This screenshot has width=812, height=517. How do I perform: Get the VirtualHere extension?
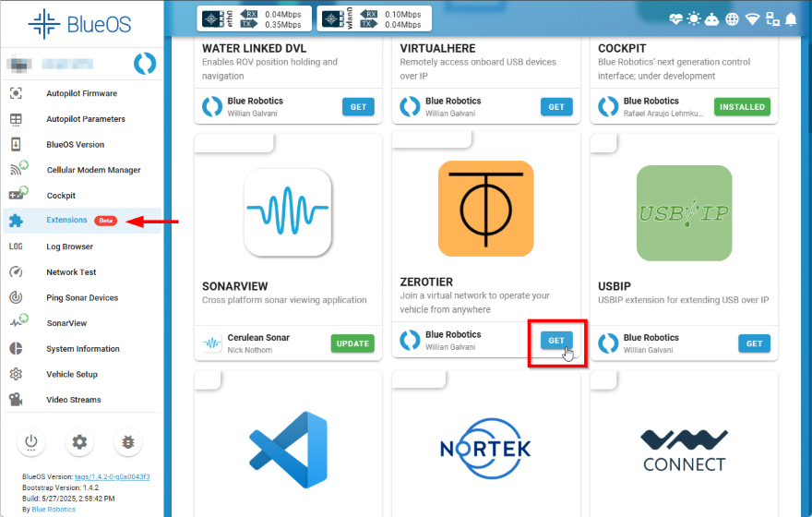click(x=556, y=107)
